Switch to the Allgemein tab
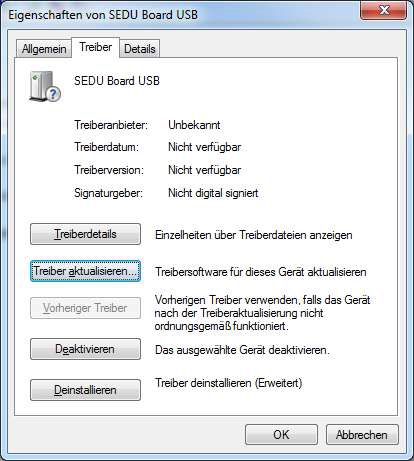Image resolution: width=414 pixels, height=461 pixels. 44,49
